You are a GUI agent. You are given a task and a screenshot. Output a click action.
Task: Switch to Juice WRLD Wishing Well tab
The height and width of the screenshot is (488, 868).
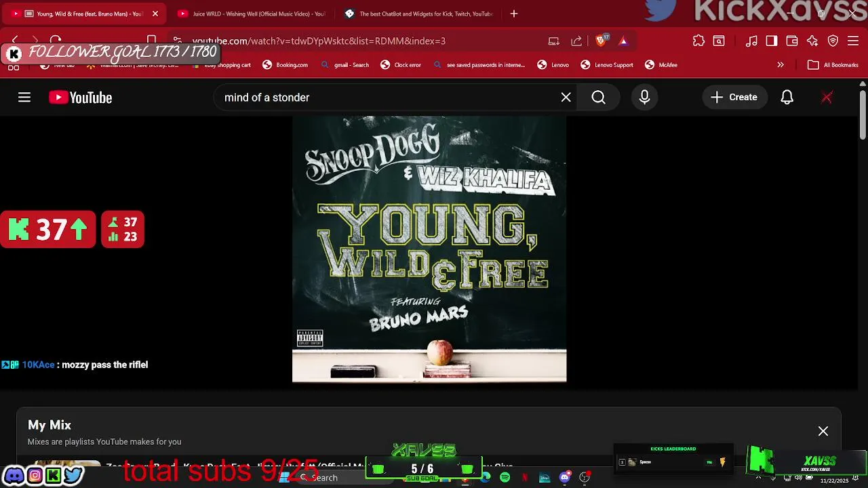(x=251, y=14)
